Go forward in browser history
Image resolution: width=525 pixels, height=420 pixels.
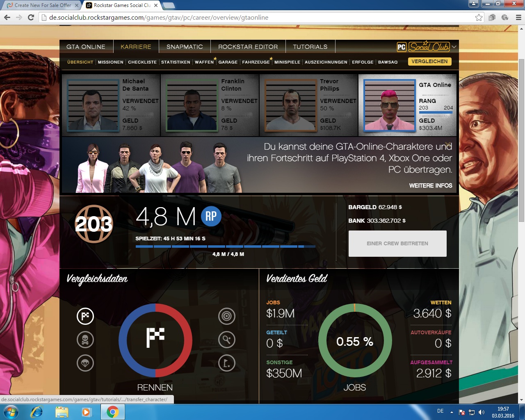pyautogui.click(x=19, y=17)
